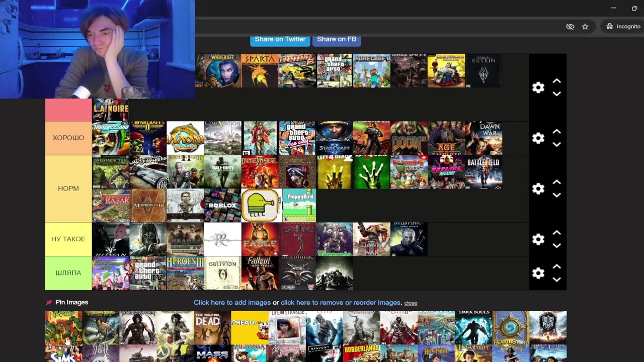Pick the Cuphead cover from image pool
Image resolution: width=644 pixels, height=362 pixels.
250,328
